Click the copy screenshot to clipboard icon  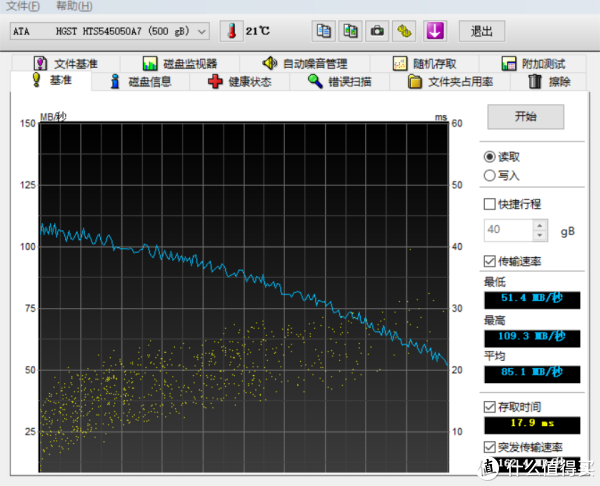click(x=351, y=31)
